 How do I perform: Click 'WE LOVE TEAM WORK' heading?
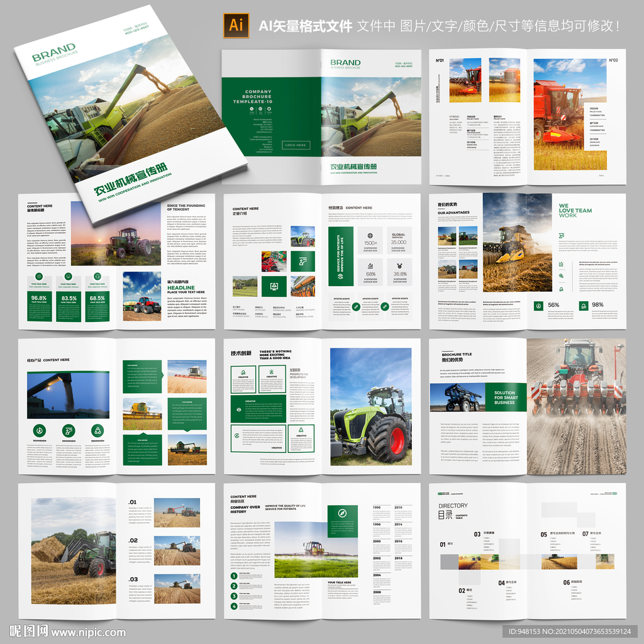pyautogui.click(x=575, y=210)
